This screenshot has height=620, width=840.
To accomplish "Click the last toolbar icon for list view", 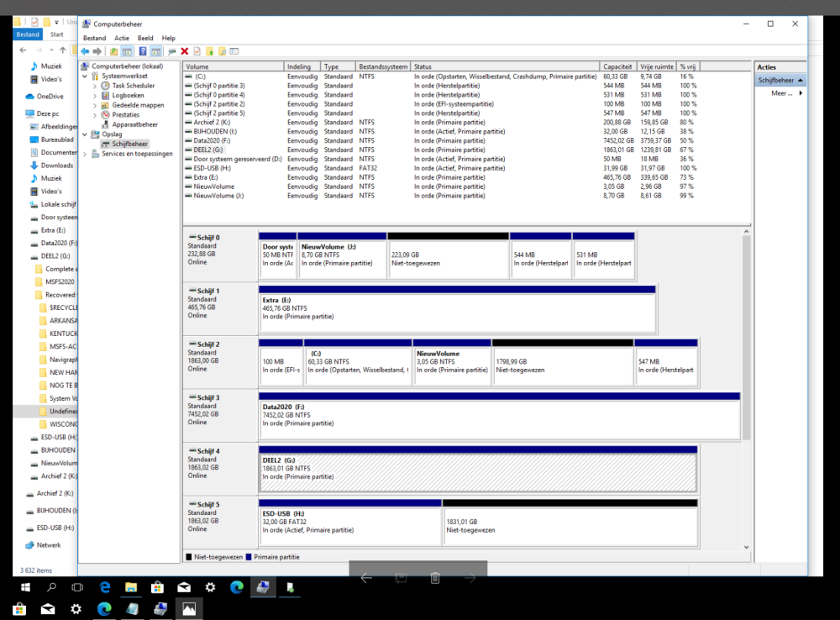I will 233,51.
